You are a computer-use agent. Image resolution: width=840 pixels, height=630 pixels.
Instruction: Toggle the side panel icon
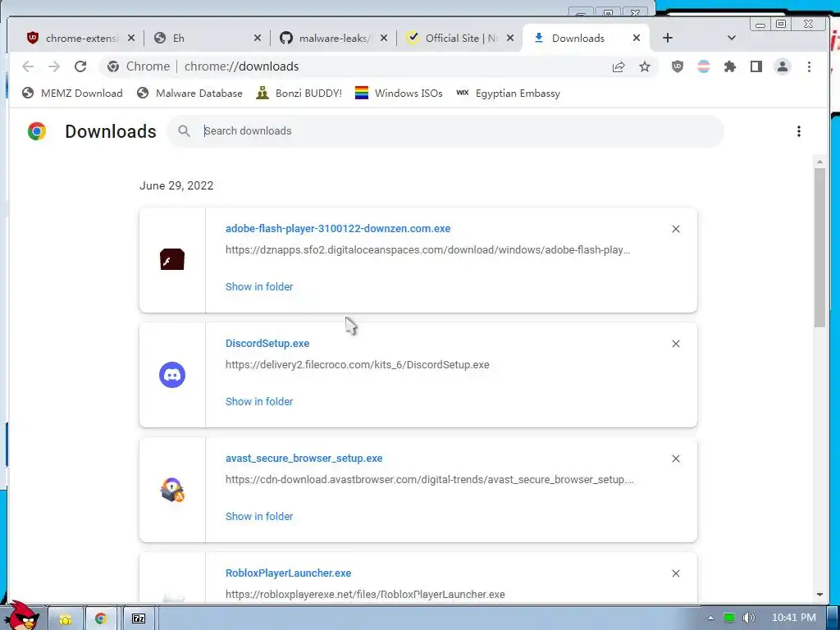756,66
